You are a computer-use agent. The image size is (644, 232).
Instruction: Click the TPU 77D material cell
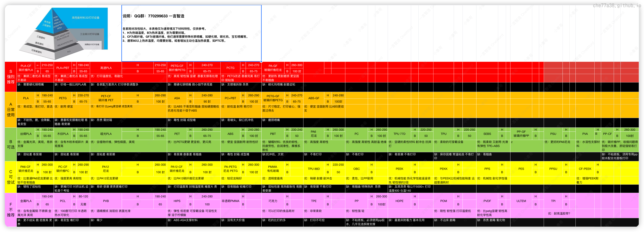click(399, 134)
